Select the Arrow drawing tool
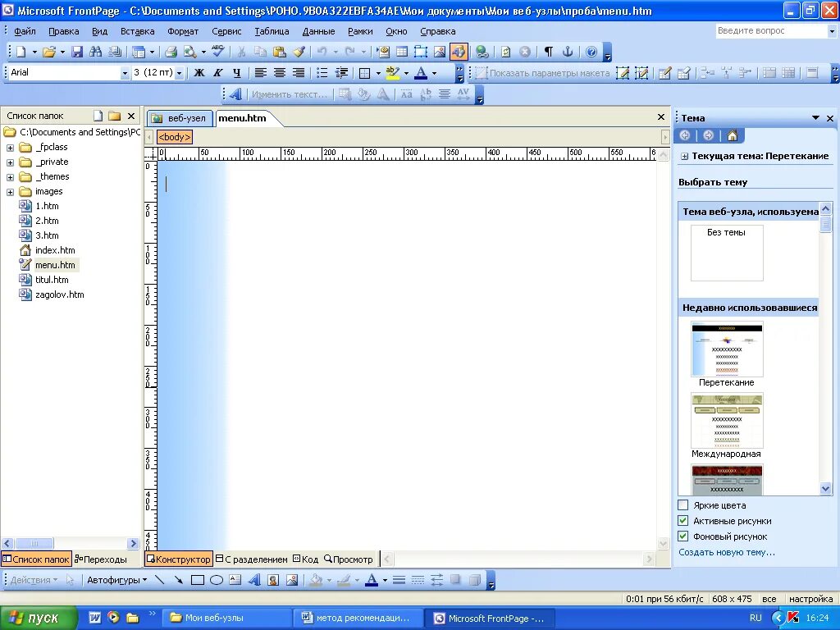The width and height of the screenshot is (840, 630). 178,580
